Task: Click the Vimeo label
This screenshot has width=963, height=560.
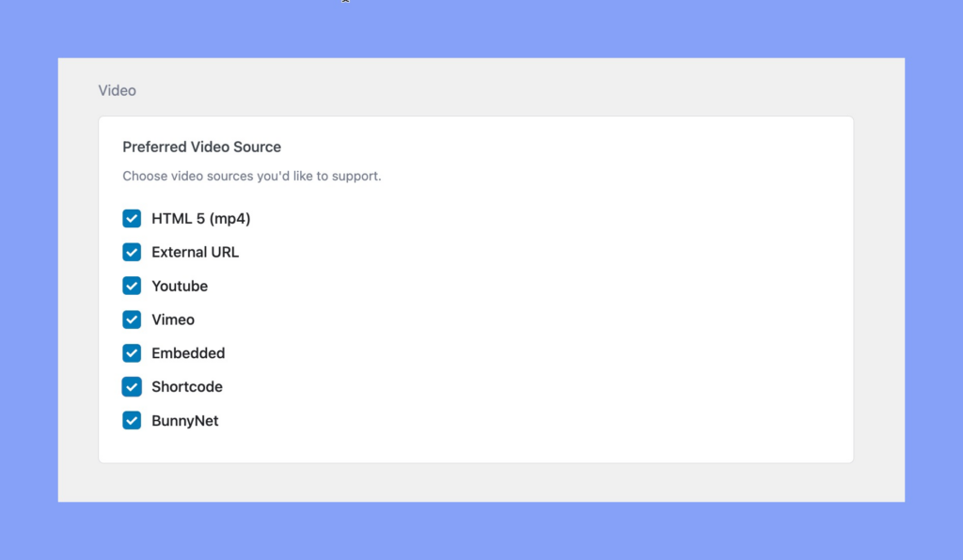Action: point(174,319)
